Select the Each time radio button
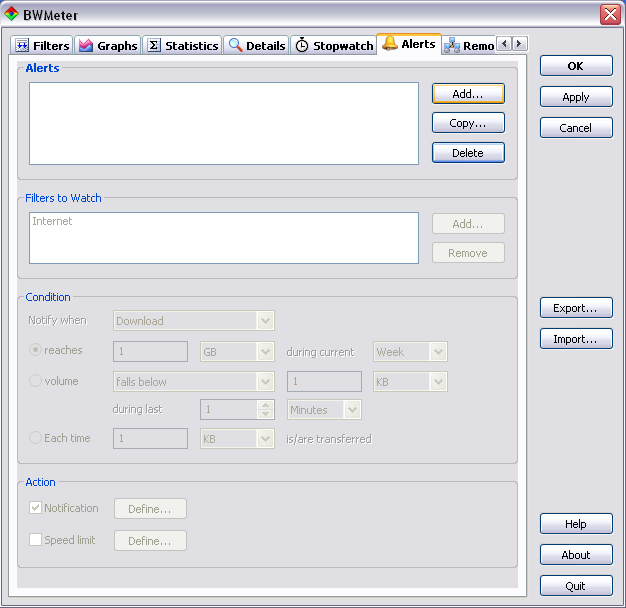 [x=36, y=438]
